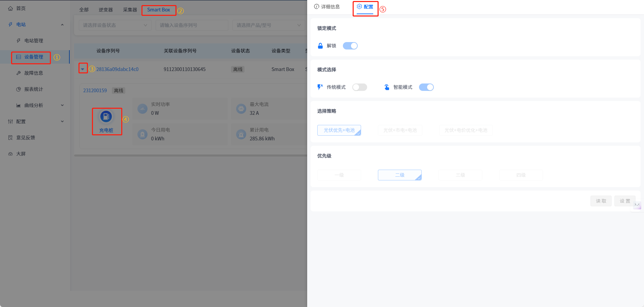The width and height of the screenshot is (644, 307).
Task: Click the device serial number input field
Action: tap(192, 25)
